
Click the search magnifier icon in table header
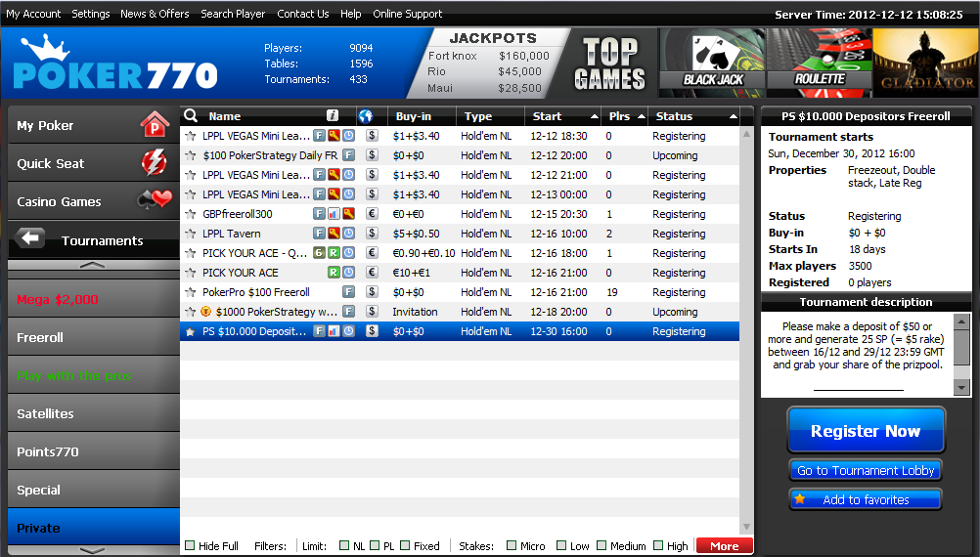[191, 115]
